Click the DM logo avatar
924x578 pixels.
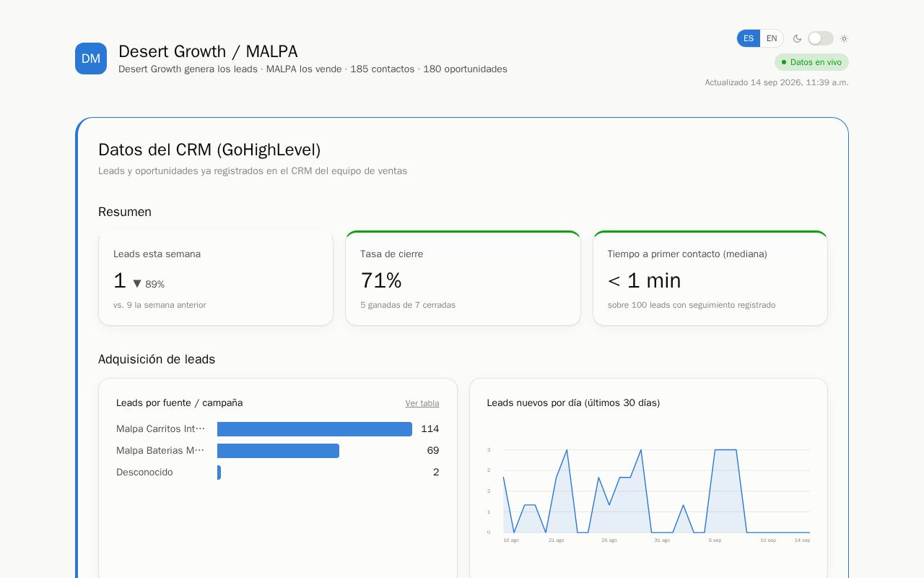pyautogui.click(x=91, y=59)
